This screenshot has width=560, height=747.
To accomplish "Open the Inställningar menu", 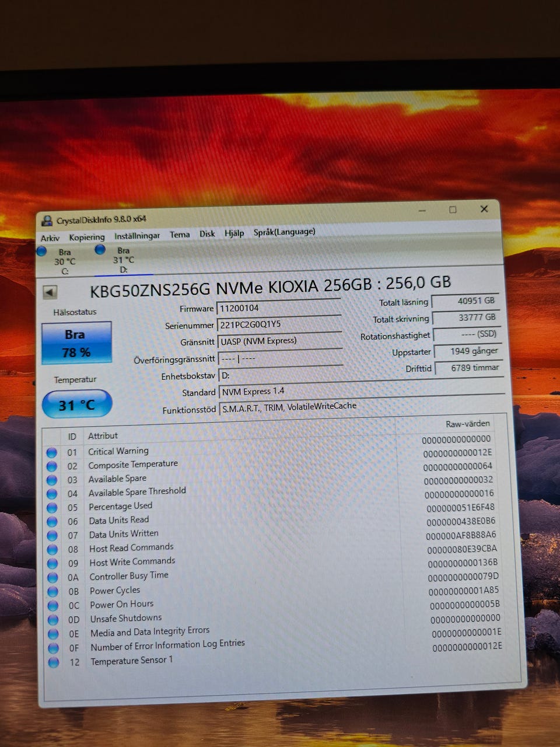I will click(137, 236).
